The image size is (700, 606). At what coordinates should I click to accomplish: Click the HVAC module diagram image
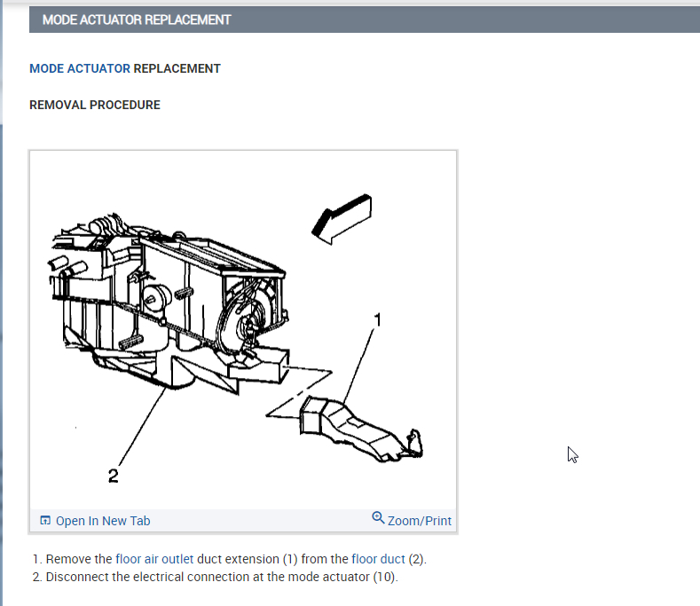[x=243, y=330]
